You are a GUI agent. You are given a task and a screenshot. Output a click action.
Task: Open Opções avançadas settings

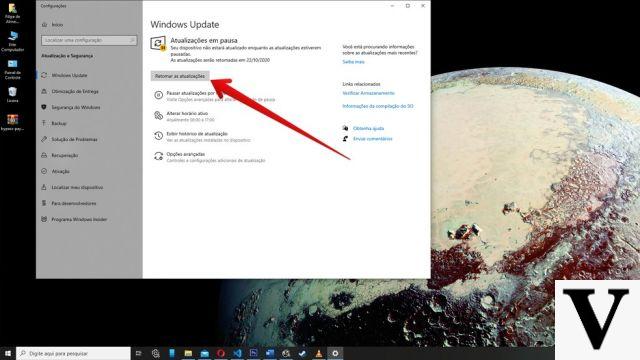[x=209, y=157]
